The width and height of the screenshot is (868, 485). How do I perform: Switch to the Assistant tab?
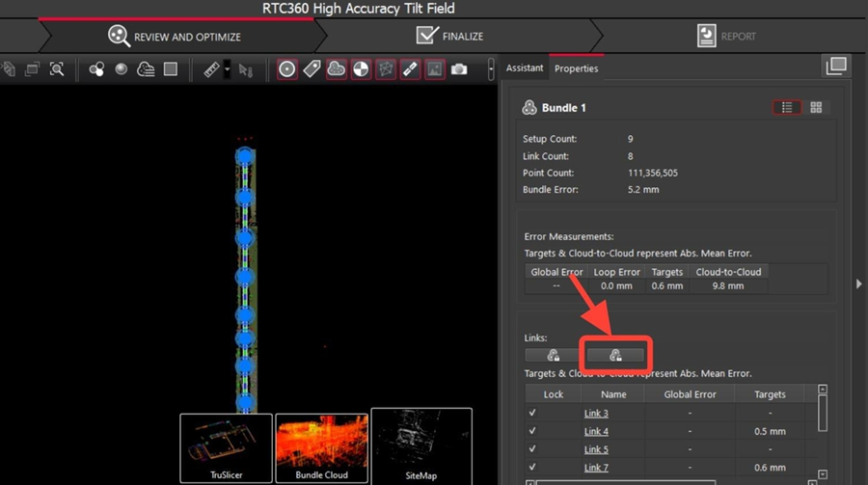(x=526, y=68)
